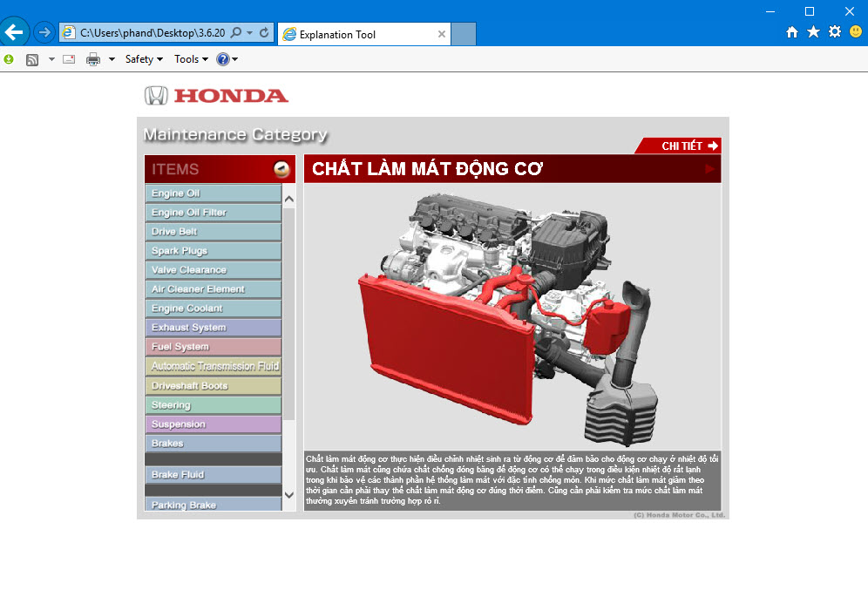Expand the feeds dropdown arrow
This screenshot has width=868, height=590.
coord(51,59)
